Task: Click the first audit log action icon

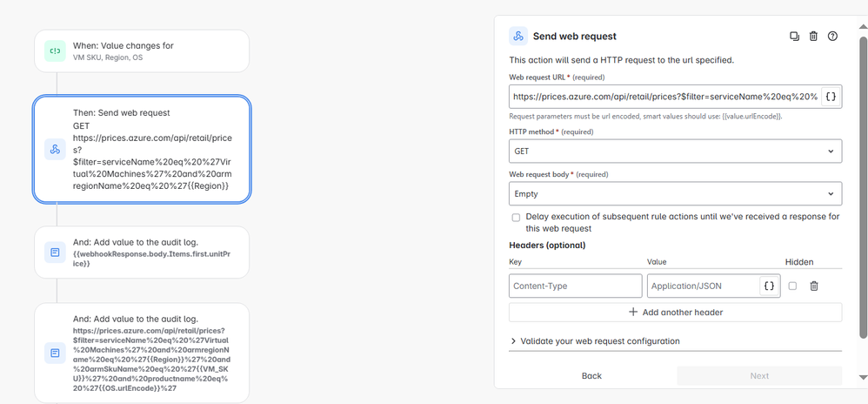Action: pos(56,252)
